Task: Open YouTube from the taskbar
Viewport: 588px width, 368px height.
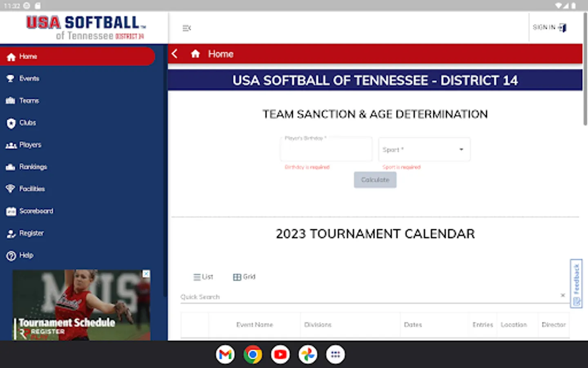Action: click(x=281, y=355)
